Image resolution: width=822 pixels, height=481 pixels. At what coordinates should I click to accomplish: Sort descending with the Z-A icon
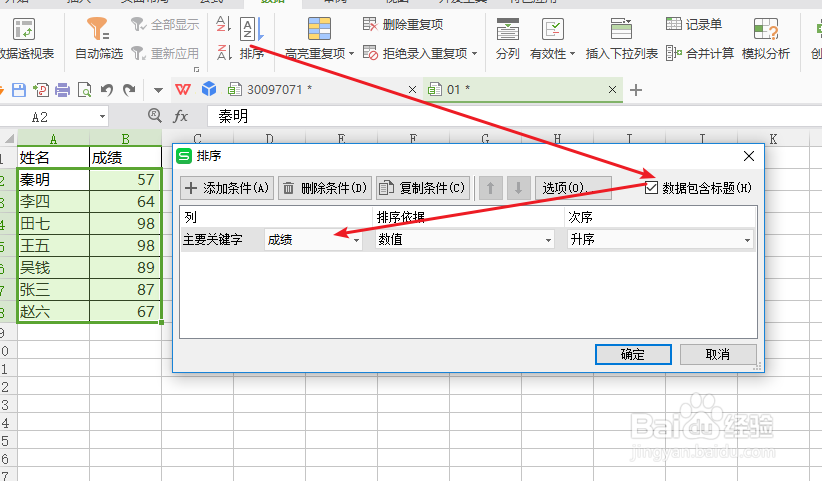(x=224, y=52)
